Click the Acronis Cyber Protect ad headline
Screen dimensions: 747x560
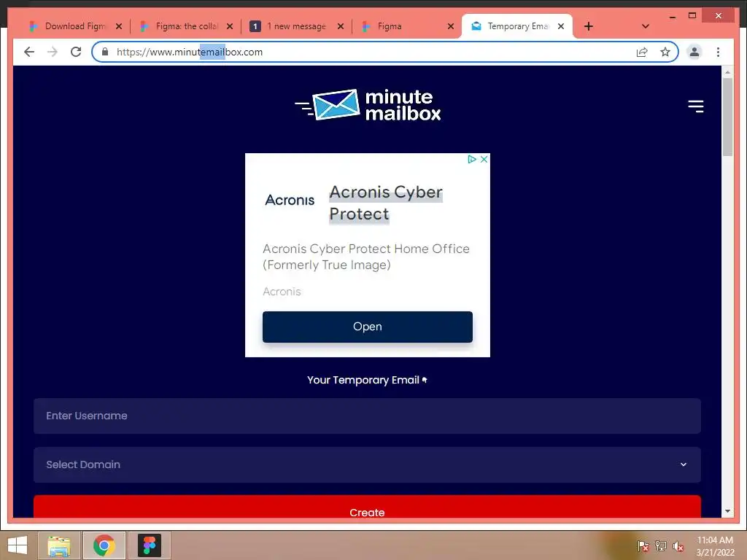[386, 203]
